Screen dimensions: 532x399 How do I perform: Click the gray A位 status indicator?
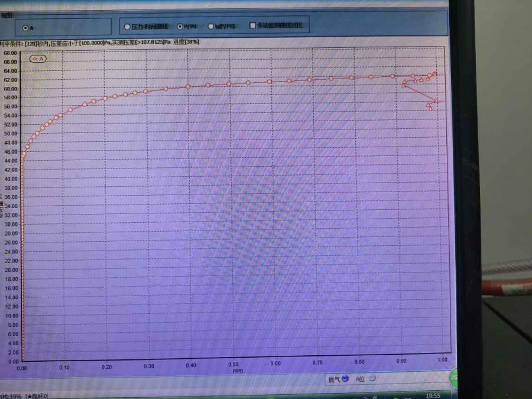(372, 378)
